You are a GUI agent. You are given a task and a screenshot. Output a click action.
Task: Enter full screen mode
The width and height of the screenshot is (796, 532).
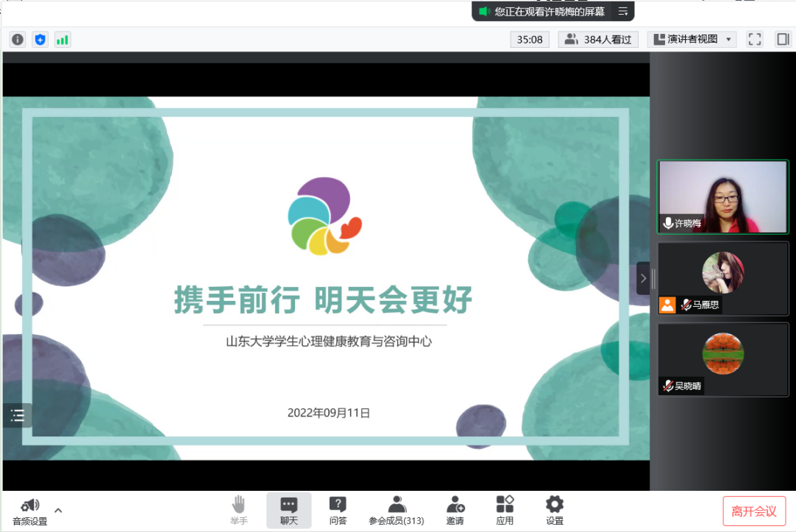click(x=754, y=40)
